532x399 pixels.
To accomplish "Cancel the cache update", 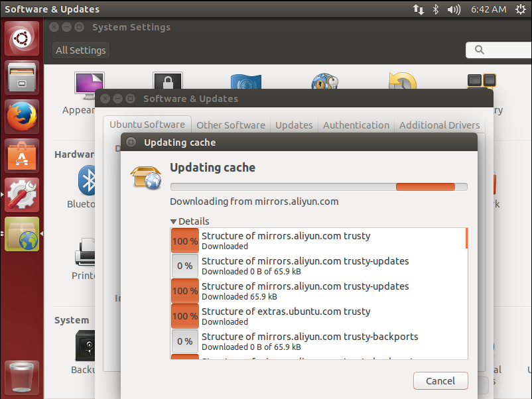I will pos(440,381).
